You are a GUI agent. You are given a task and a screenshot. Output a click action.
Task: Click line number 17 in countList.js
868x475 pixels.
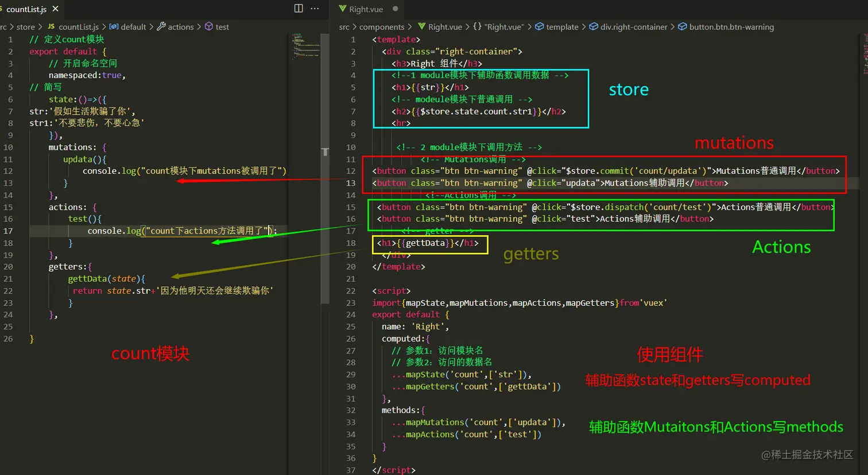click(x=8, y=231)
